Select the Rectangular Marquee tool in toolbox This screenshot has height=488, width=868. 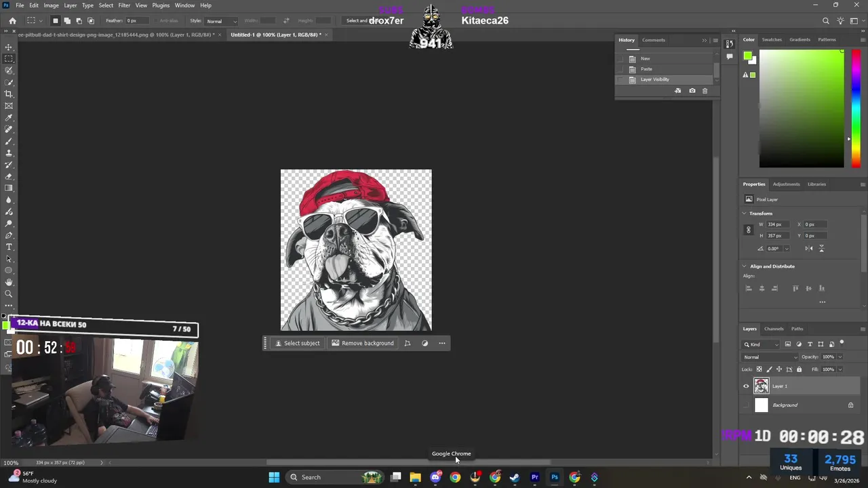point(9,59)
